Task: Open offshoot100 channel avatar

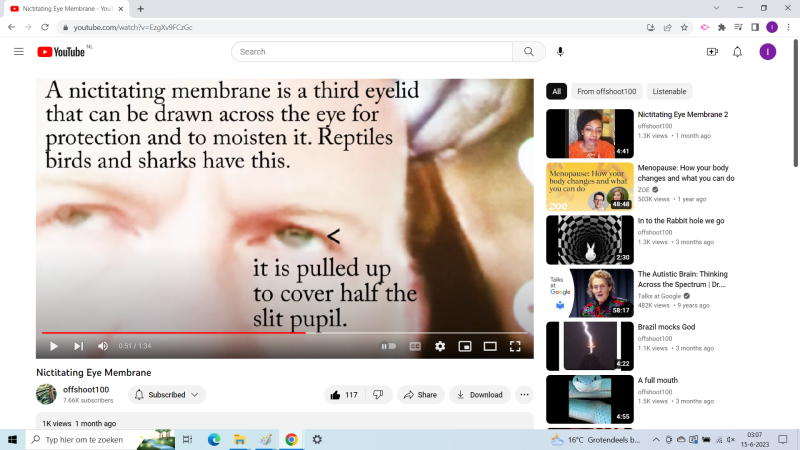Action: pyautogui.click(x=46, y=394)
